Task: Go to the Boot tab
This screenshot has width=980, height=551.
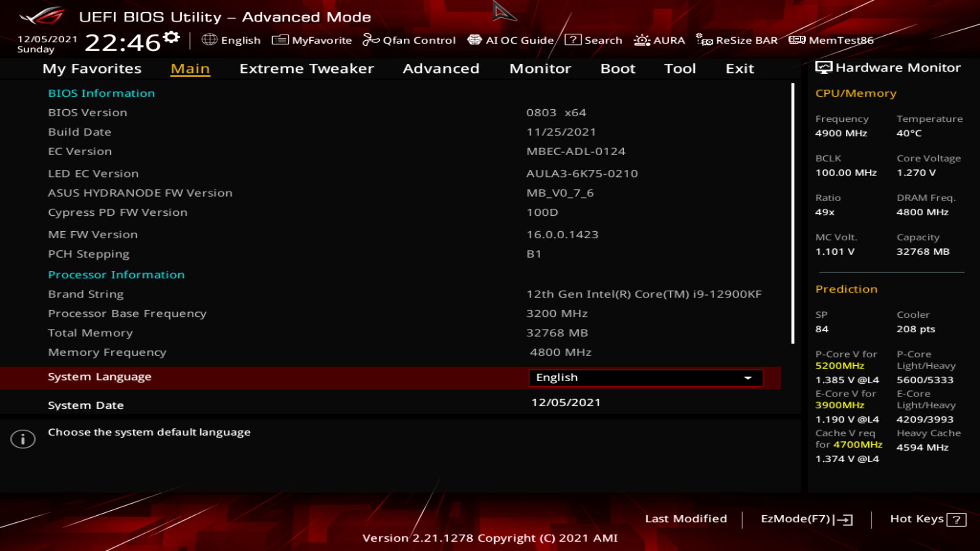Action: (x=618, y=69)
